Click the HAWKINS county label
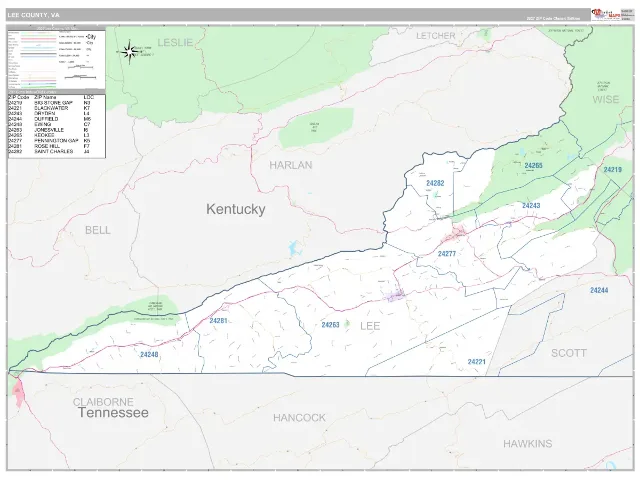 click(x=527, y=444)
